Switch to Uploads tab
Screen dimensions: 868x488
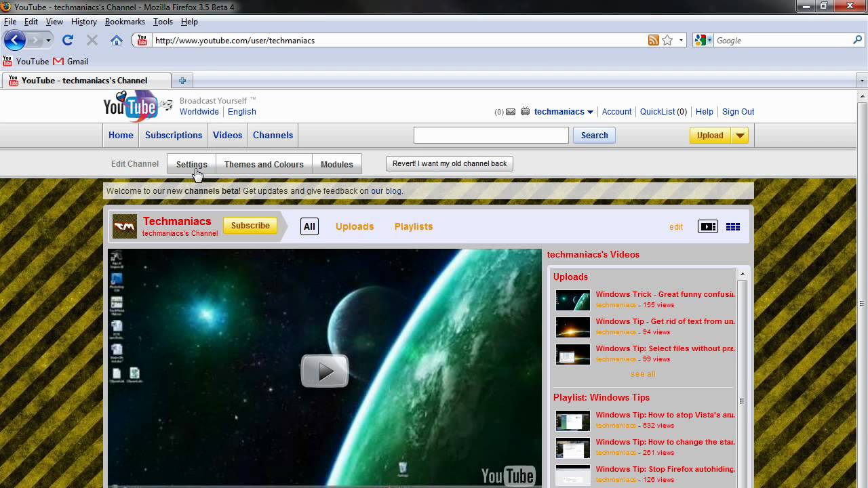click(x=355, y=226)
